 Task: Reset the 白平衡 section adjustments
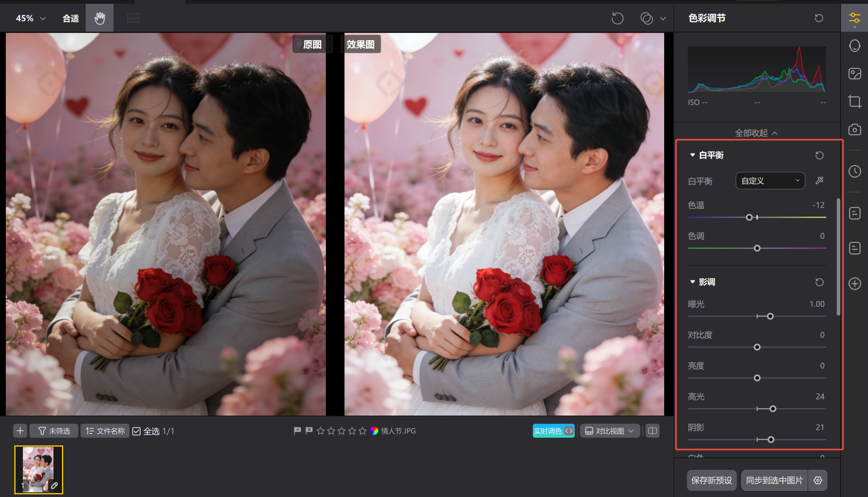coord(819,155)
